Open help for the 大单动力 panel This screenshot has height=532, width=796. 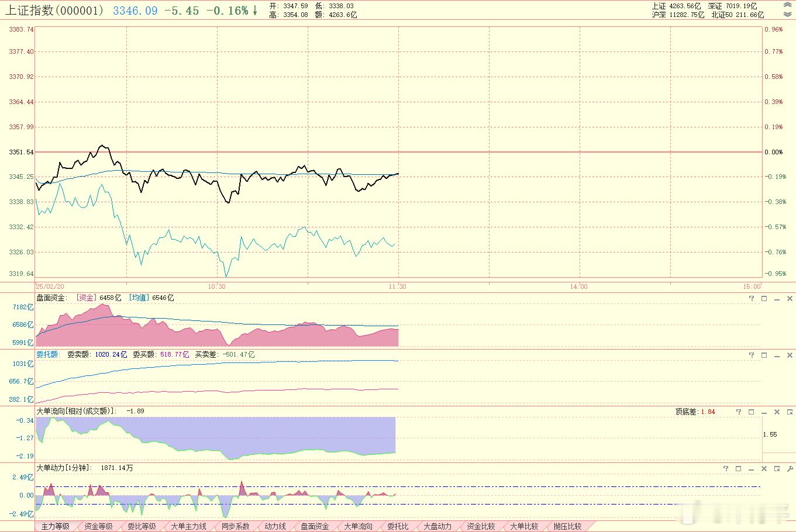726,468
